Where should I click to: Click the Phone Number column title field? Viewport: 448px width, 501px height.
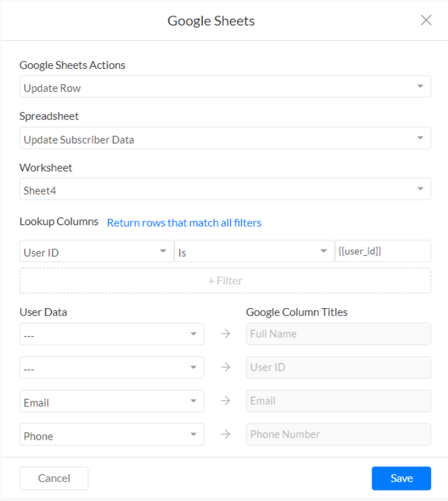click(338, 435)
